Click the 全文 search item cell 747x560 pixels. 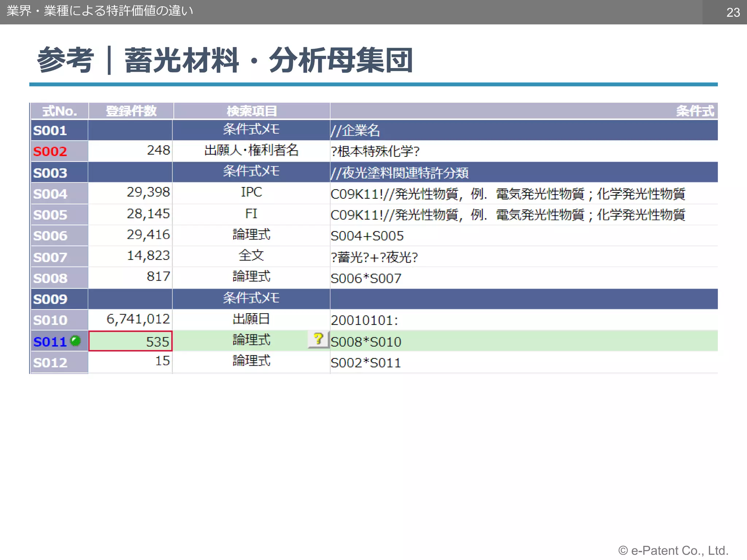(x=251, y=255)
